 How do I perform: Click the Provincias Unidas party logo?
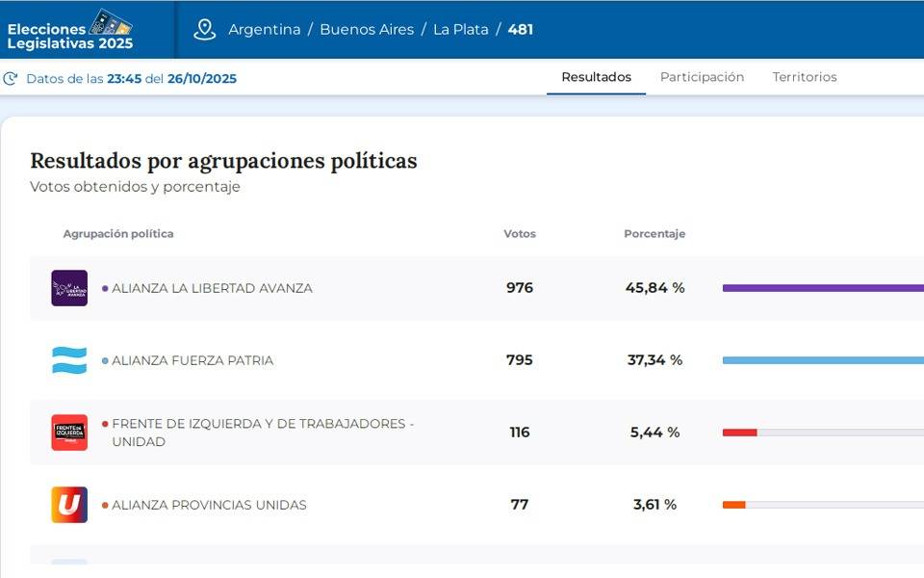coord(69,505)
